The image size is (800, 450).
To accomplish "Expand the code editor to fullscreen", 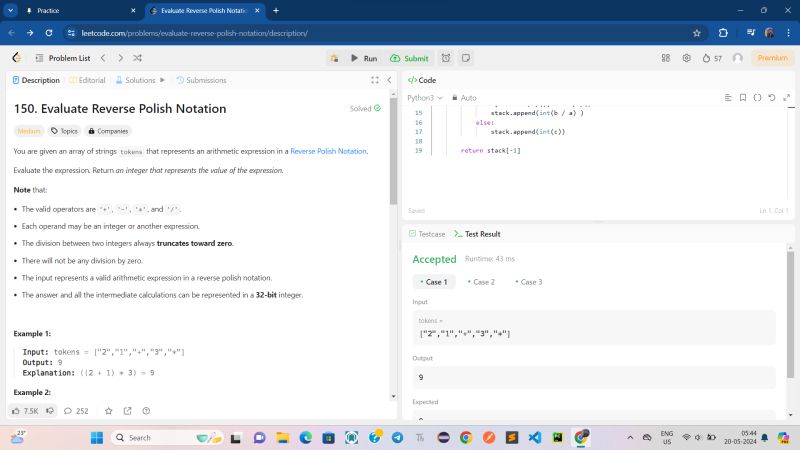I will (785, 98).
